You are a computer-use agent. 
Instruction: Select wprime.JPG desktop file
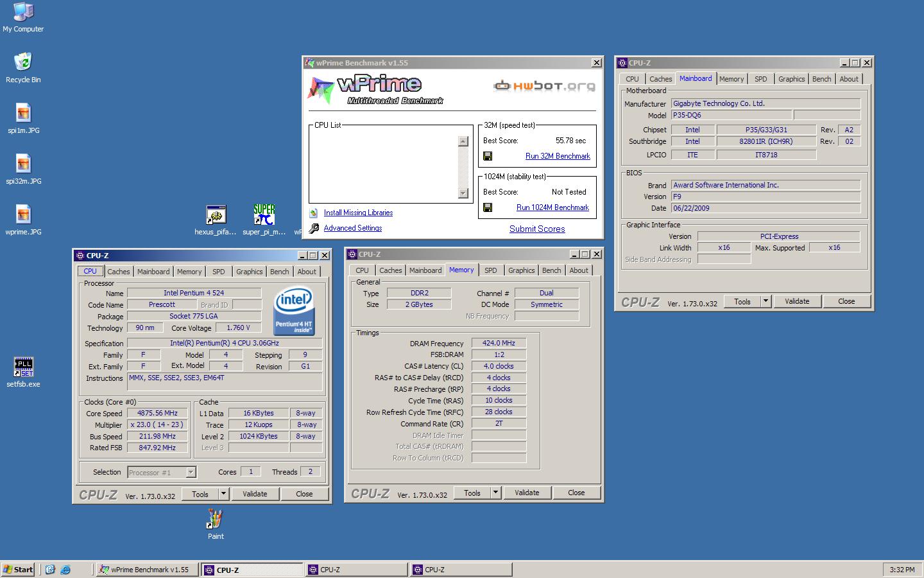click(23, 214)
